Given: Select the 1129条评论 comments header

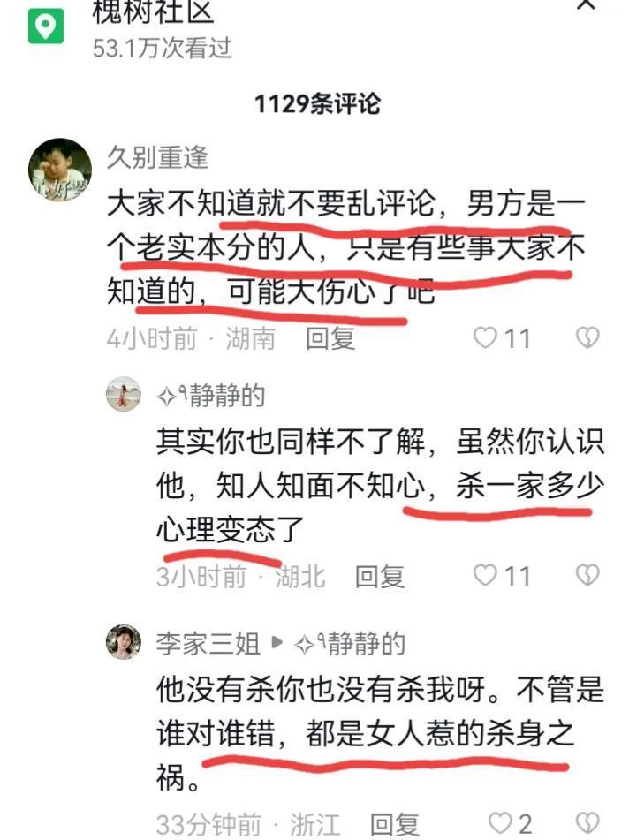Looking at the screenshot, I should pos(317,103).
